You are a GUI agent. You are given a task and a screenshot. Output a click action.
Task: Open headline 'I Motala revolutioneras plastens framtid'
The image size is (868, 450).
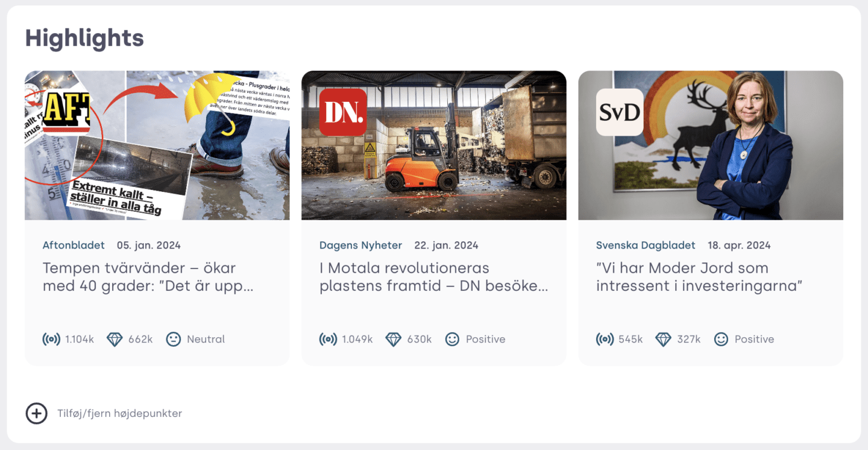(x=433, y=277)
